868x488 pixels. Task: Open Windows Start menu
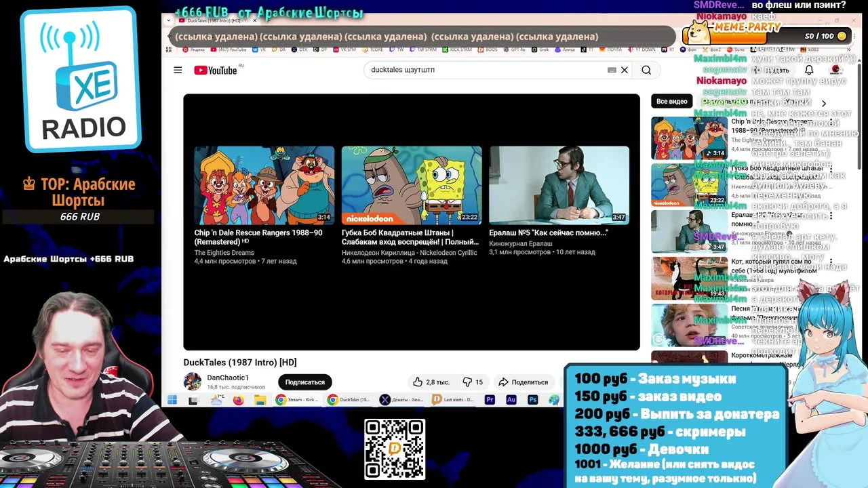172,400
